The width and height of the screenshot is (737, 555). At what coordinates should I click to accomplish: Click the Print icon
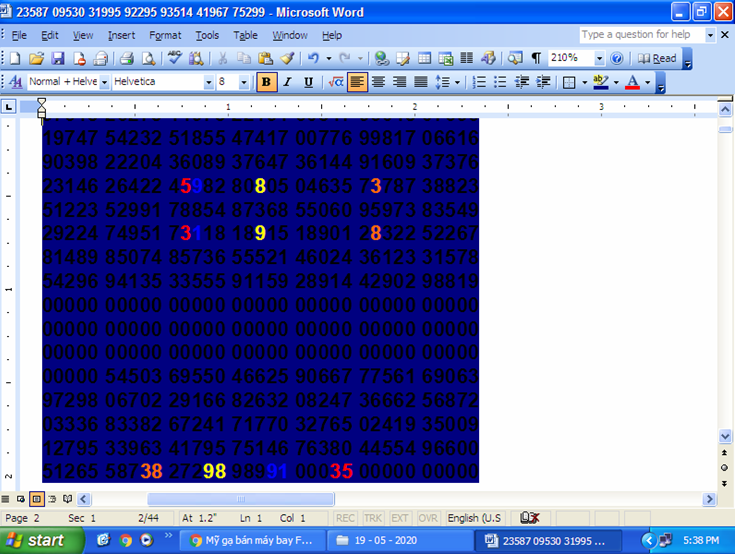tap(126, 59)
